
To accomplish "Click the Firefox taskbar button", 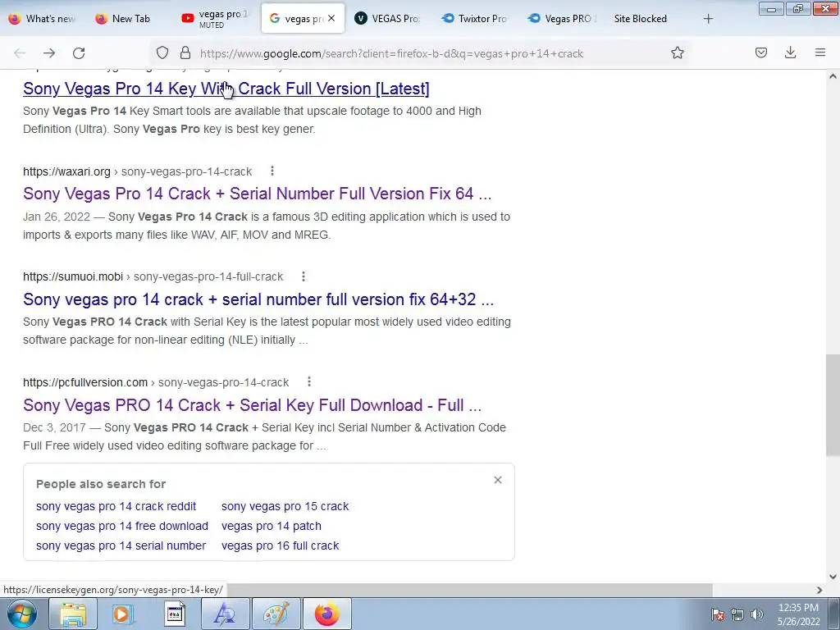I will tap(326, 614).
